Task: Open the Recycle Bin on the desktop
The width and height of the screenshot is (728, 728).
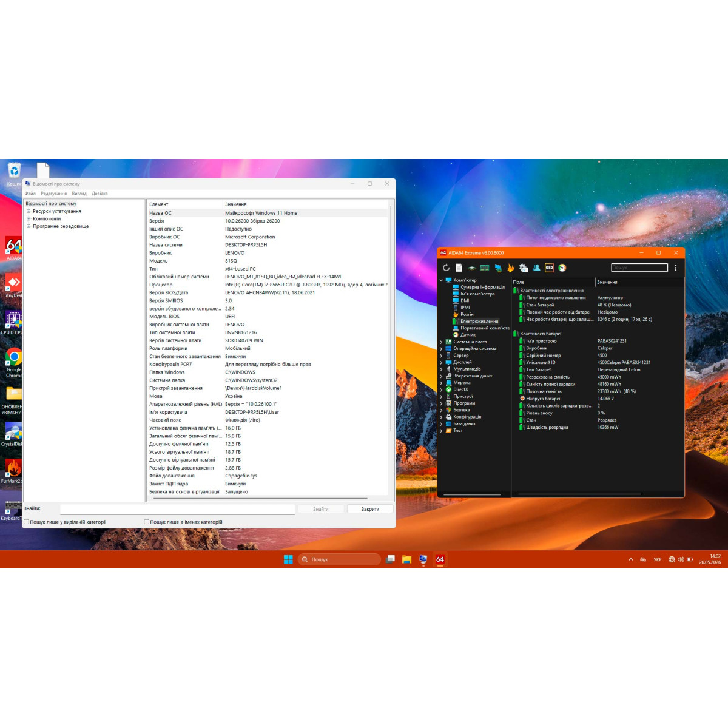Action: pos(13,174)
